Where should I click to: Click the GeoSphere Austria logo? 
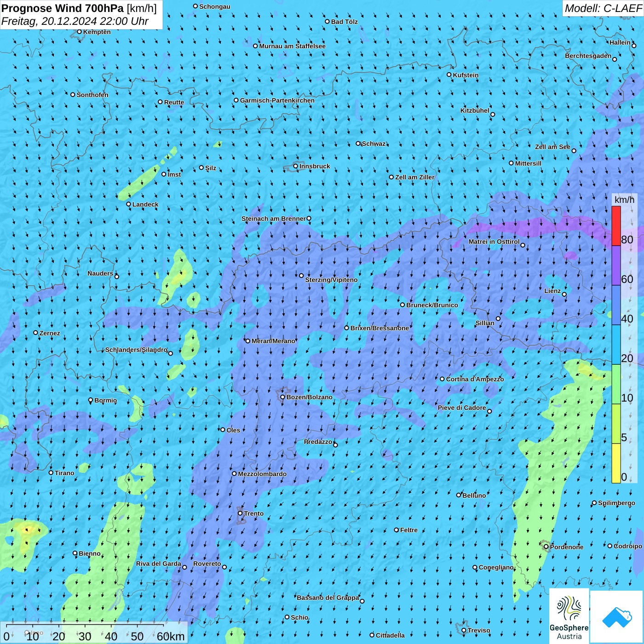pos(569,616)
